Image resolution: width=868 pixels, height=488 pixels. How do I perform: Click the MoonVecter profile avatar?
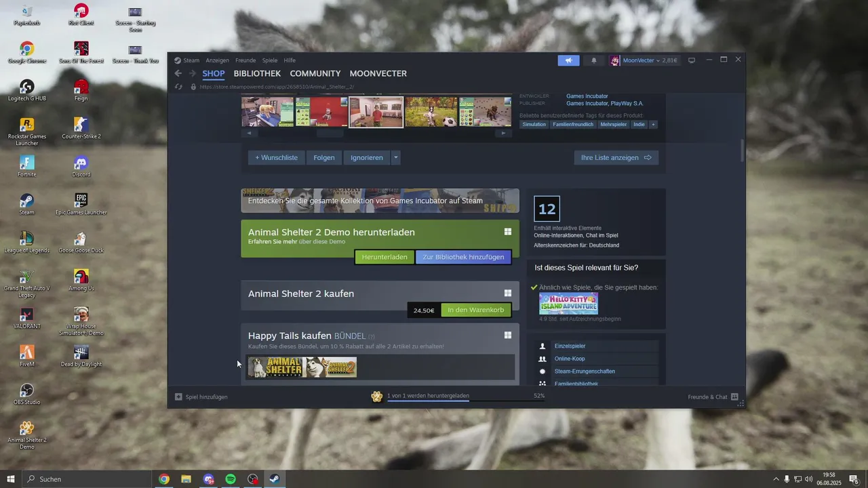click(x=614, y=60)
